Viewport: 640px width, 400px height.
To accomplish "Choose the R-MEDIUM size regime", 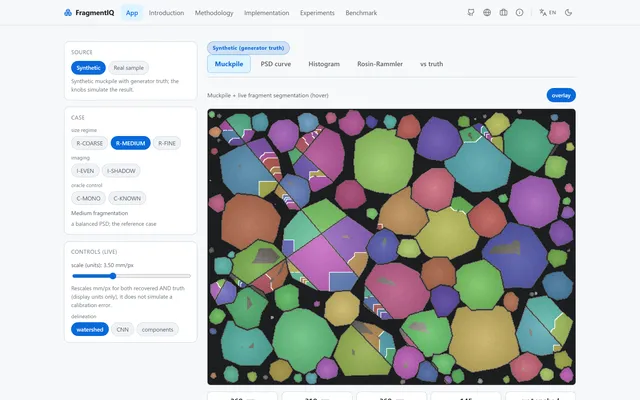I will 131,143.
